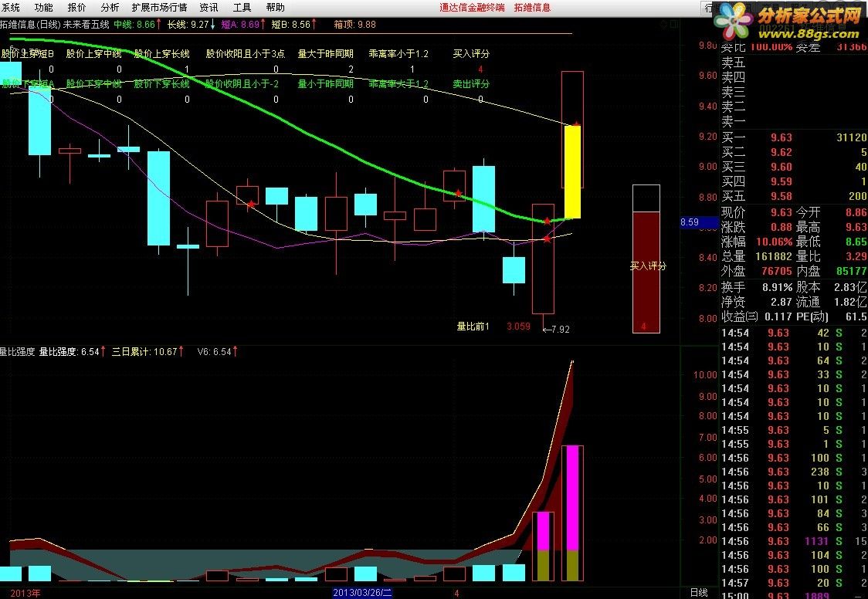868x599 pixels.
Task: Click the 乖离率小于1.2 label
Action: coord(398,54)
